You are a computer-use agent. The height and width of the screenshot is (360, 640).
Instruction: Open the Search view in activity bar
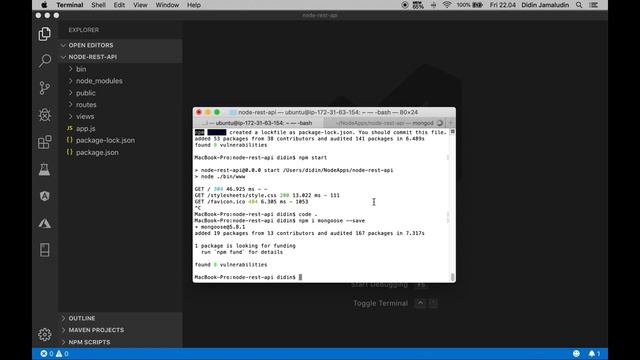[44, 60]
